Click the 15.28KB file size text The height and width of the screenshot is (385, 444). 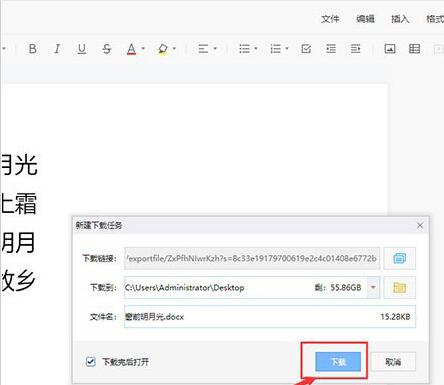[x=395, y=317]
